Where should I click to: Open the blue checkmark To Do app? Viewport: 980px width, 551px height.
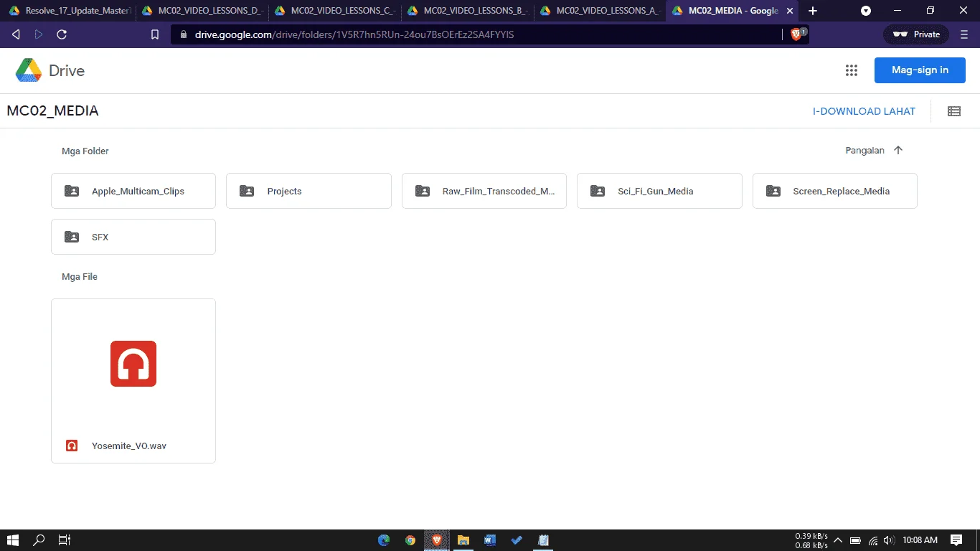pos(517,540)
